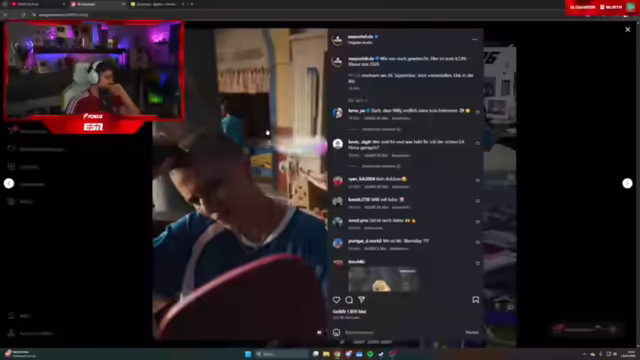Click the Windows taskbar search box
640x360 pixels.
click(x=282, y=354)
